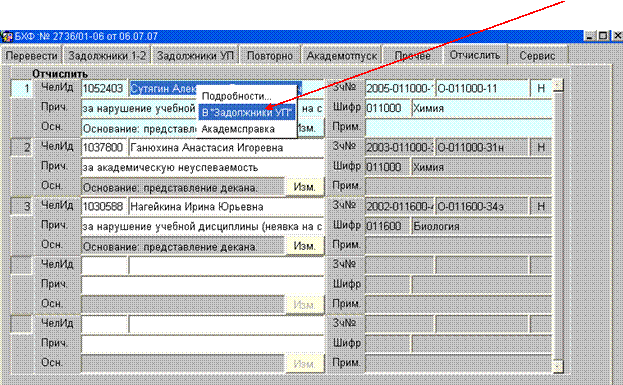This screenshot has width=623, height=385.
Task: Go to the Академотпуск tab
Action: (342, 56)
